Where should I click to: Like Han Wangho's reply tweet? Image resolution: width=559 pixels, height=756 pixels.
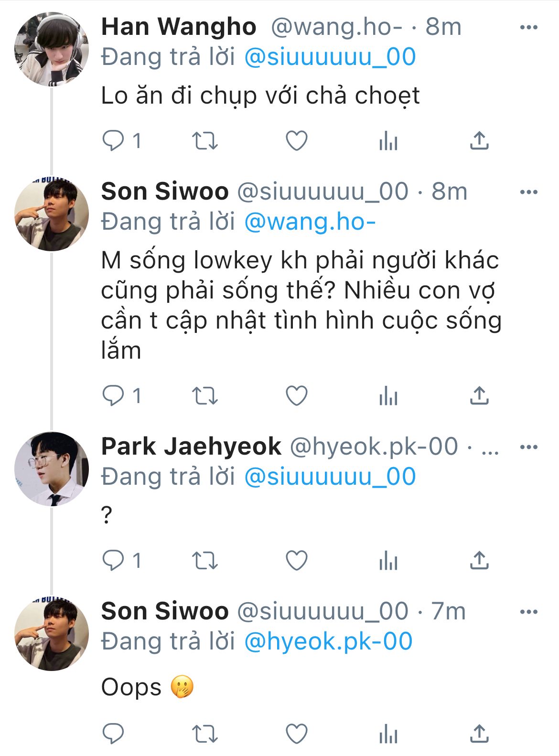coord(296,141)
